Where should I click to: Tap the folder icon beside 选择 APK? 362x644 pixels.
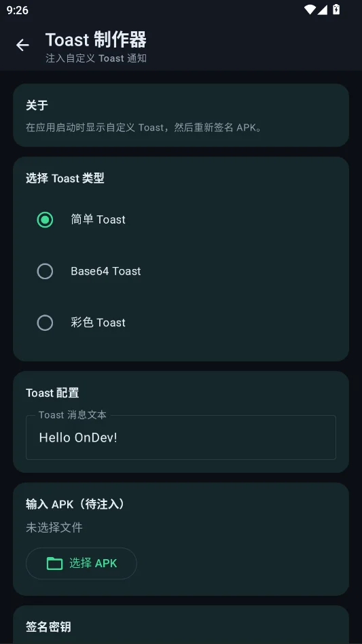(54, 564)
